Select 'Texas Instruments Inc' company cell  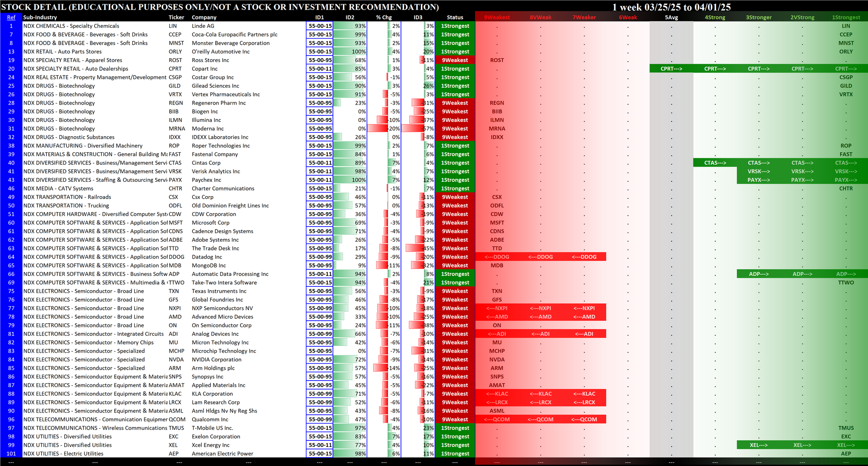(219, 291)
